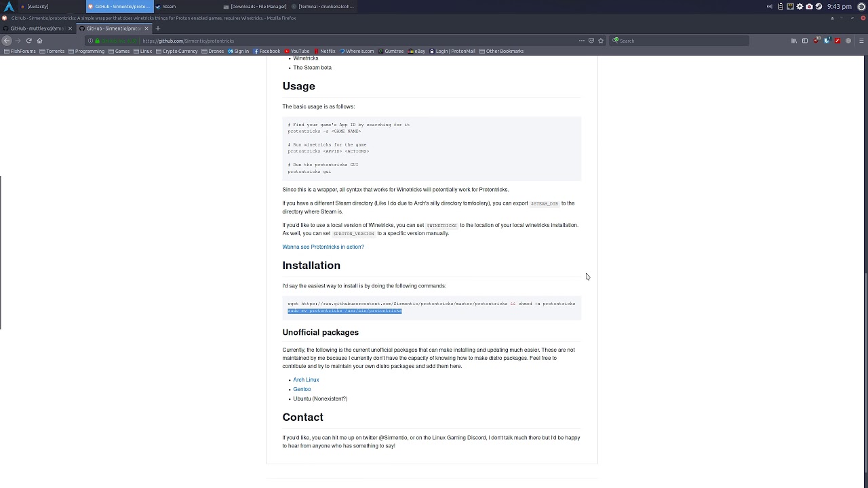The width and height of the screenshot is (868, 488).
Task: Open the Crypto Currency bookmark folder
Action: [x=176, y=51]
